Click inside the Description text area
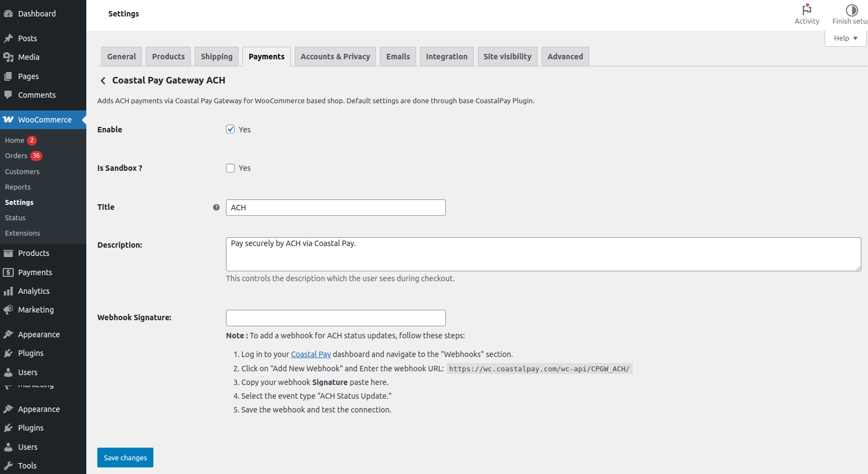Screen dimensions: 868x474 (x=543, y=254)
